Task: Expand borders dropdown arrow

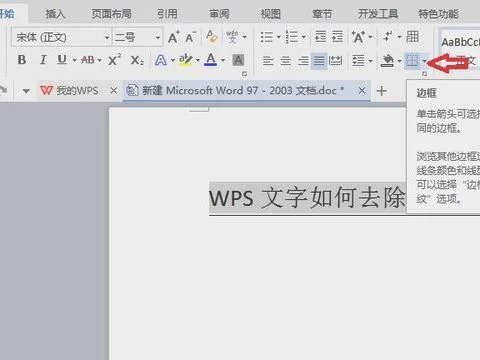Action: [x=424, y=61]
